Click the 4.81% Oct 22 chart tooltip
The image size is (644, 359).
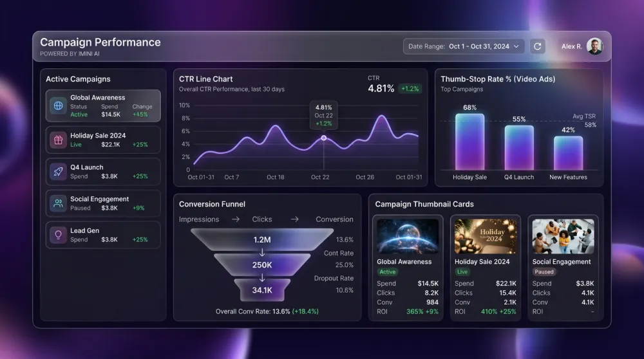[324, 115]
